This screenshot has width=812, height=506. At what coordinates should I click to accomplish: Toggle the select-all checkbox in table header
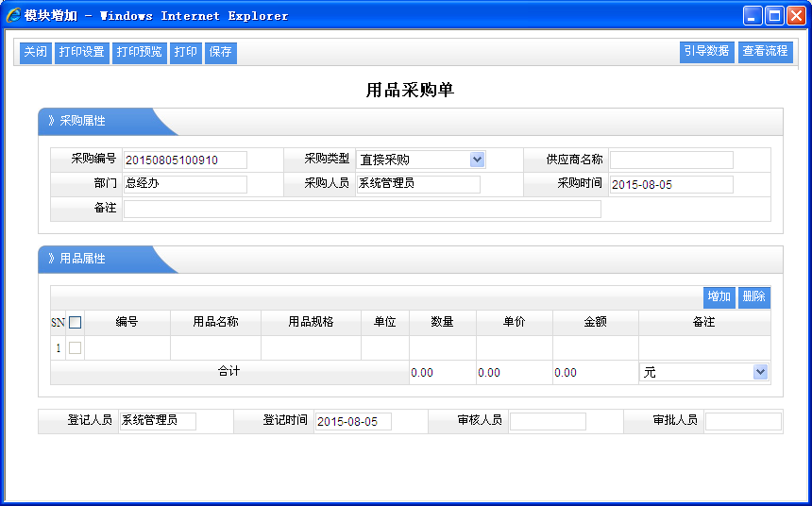[x=76, y=323]
